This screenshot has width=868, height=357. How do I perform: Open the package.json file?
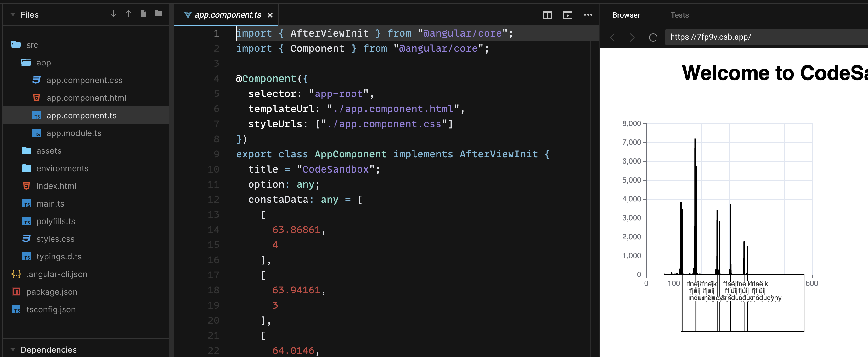tap(52, 292)
